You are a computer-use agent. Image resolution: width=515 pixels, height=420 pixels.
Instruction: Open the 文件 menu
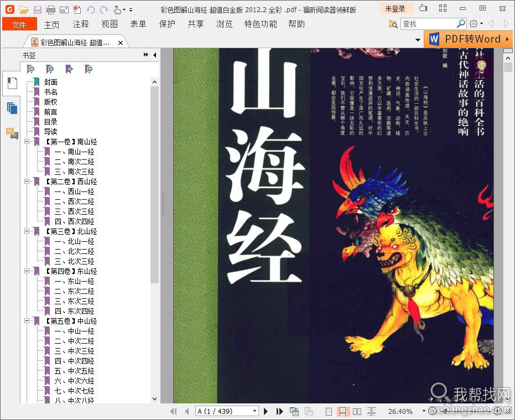19,24
